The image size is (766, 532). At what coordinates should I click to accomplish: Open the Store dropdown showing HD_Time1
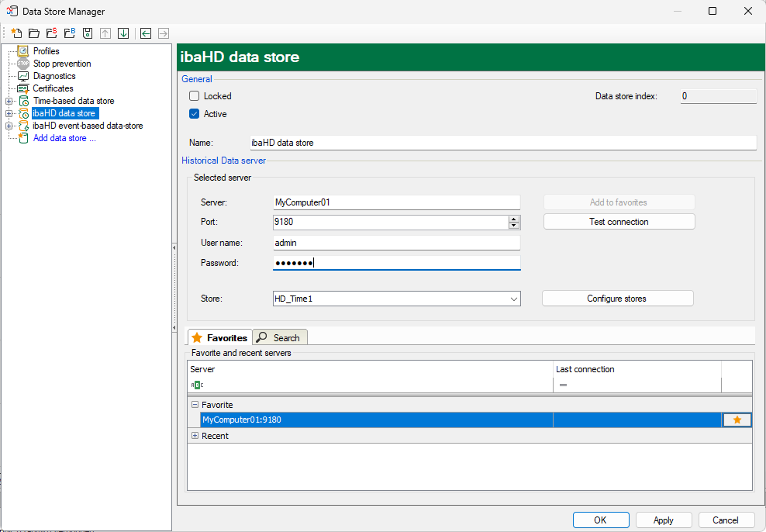click(513, 299)
